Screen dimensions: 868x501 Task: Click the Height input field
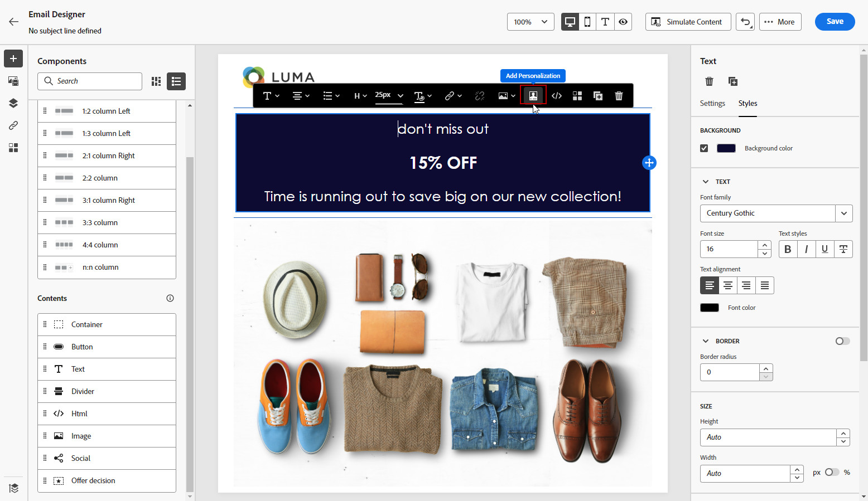[768, 437]
